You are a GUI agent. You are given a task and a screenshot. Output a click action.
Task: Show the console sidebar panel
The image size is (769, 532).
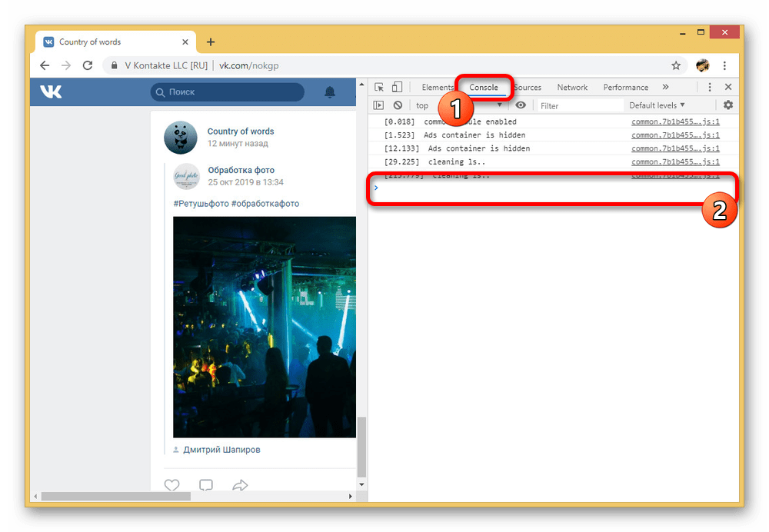378,105
